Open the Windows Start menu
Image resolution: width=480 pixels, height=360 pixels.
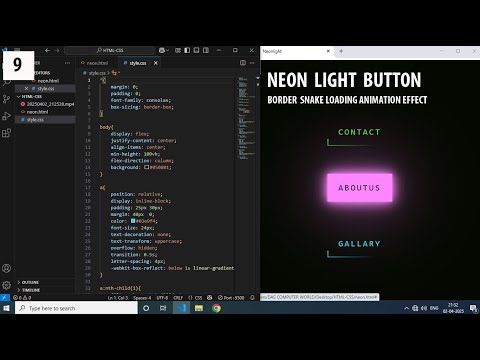coord(6,308)
